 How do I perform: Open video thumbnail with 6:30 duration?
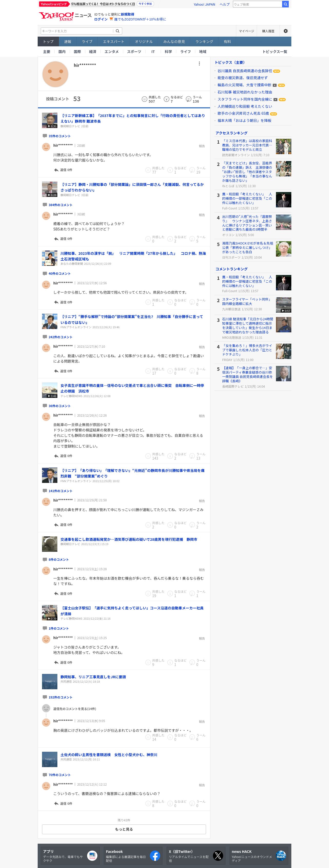pos(49,120)
